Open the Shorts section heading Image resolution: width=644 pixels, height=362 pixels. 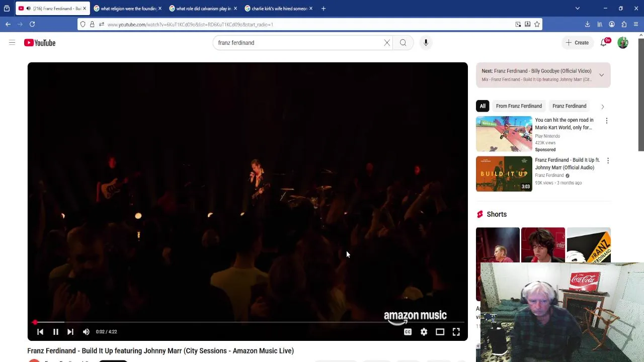pyautogui.click(x=497, y=214)
